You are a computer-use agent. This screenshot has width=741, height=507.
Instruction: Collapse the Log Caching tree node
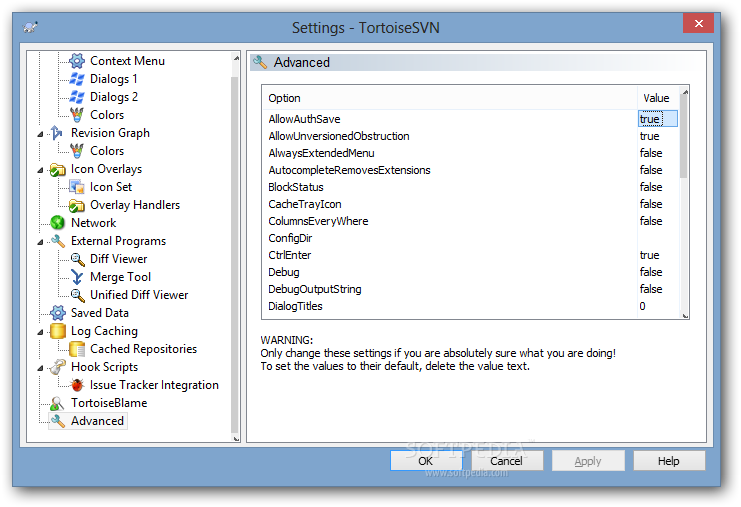[41, 333]
